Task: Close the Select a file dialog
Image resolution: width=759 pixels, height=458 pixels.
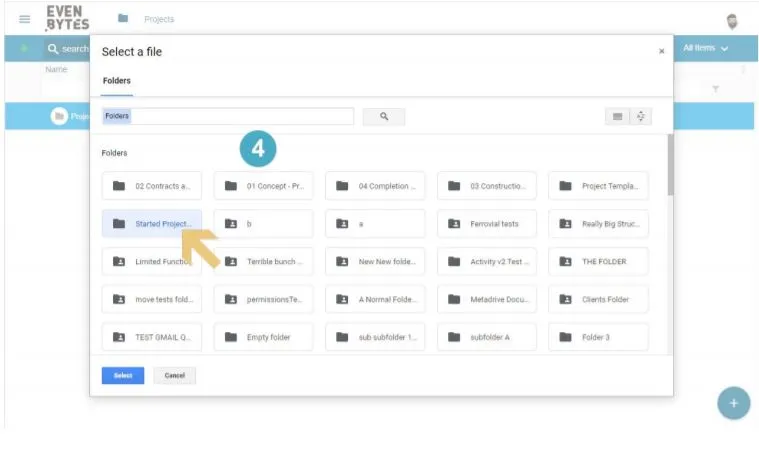Action: point(661,51)
